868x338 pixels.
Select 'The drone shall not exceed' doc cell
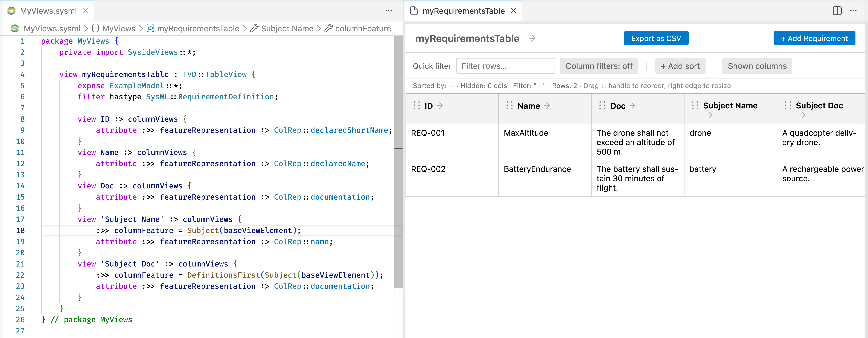[x=637, y=142]
